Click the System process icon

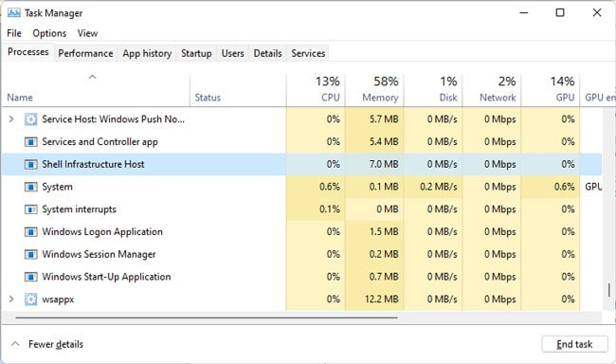click(30, 187)
